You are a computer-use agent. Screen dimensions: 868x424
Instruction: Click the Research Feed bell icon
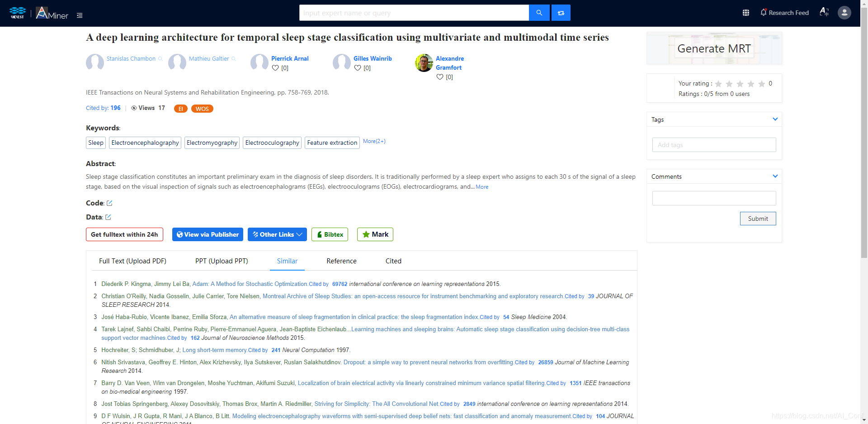pyautogui.click(x=764, y=12)
